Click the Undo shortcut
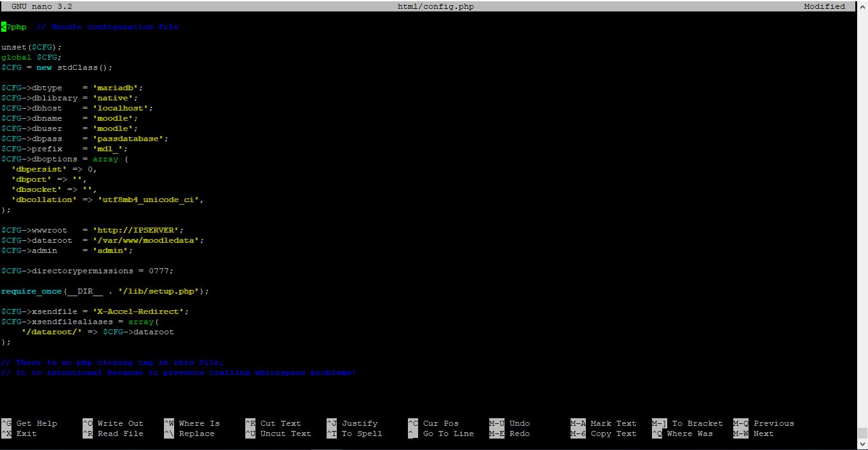868x450 pixels. (519, 423)
